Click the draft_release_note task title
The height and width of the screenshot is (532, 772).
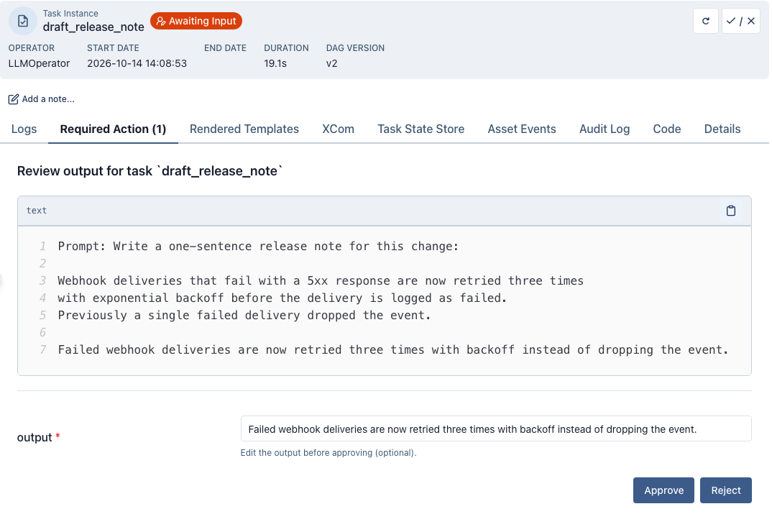(x=93, y=27)
